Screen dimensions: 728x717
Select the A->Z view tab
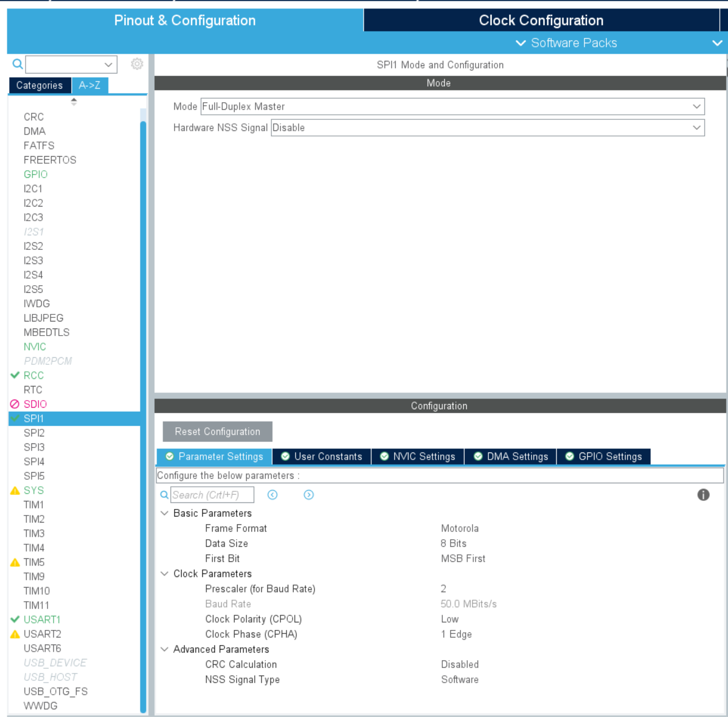click(x=90, y=85)
